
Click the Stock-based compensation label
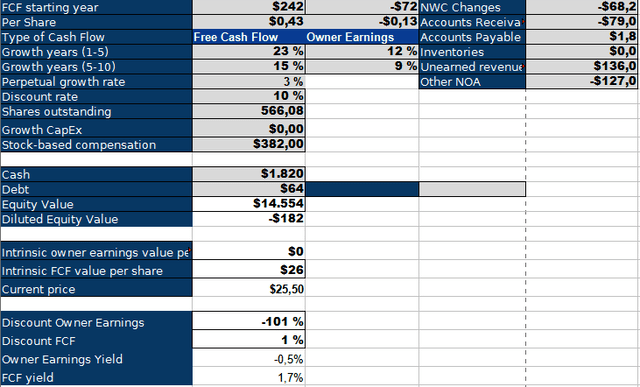click(96, 145)
